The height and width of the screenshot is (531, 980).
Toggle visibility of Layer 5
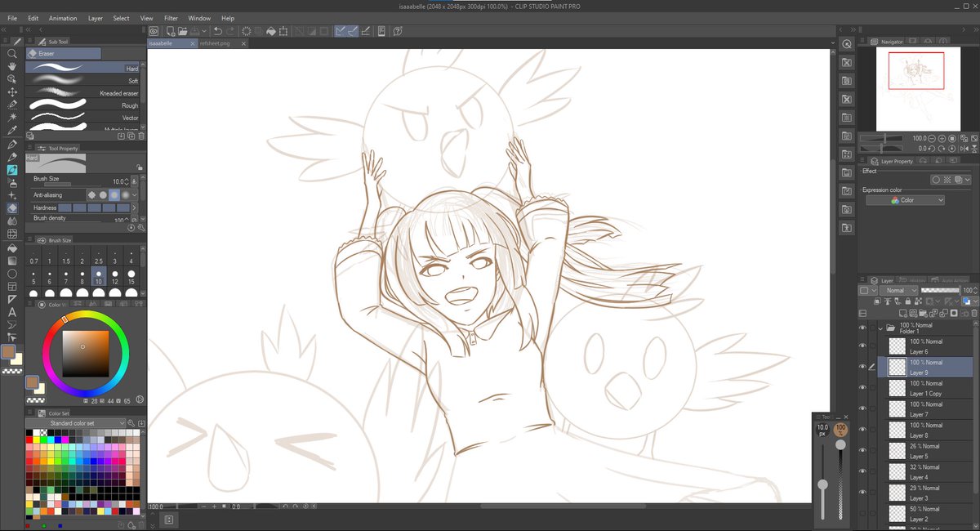coord(862,451)
